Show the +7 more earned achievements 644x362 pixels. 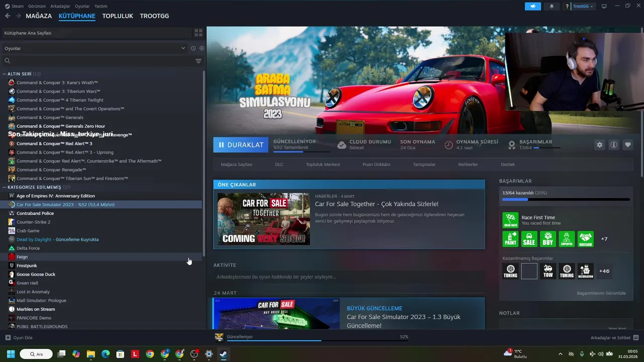pyautogui.click(x=604, y=239)
